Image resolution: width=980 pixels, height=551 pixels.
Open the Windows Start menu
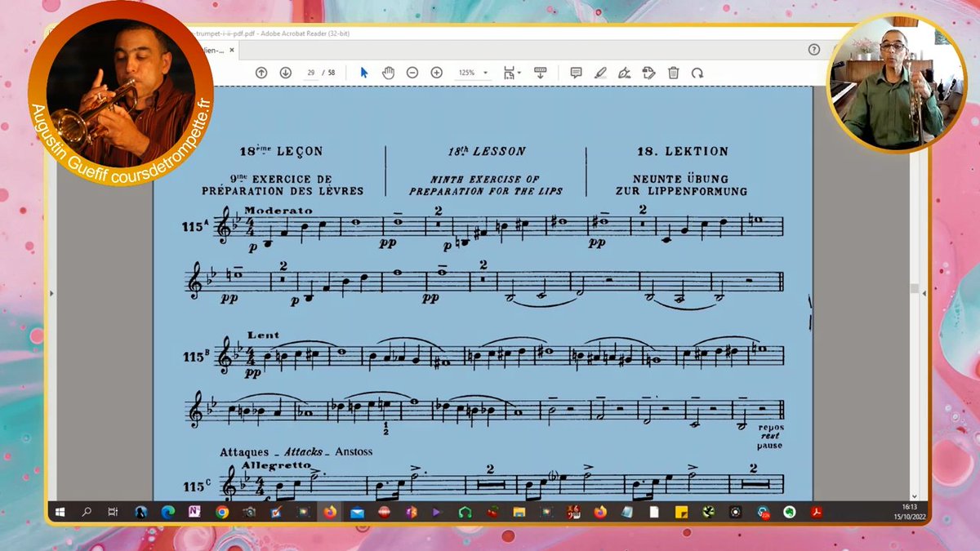pyautogui.click(x=60, y=513)
